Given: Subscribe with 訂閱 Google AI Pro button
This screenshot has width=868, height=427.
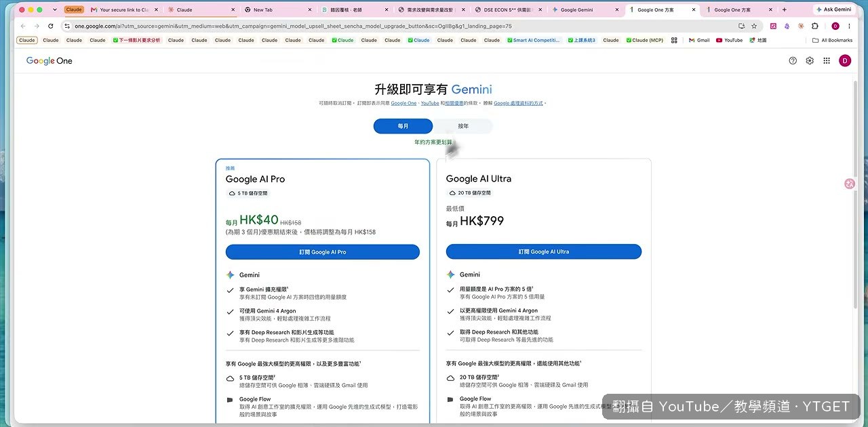Looking at the screenshot, I should point(323,252).
